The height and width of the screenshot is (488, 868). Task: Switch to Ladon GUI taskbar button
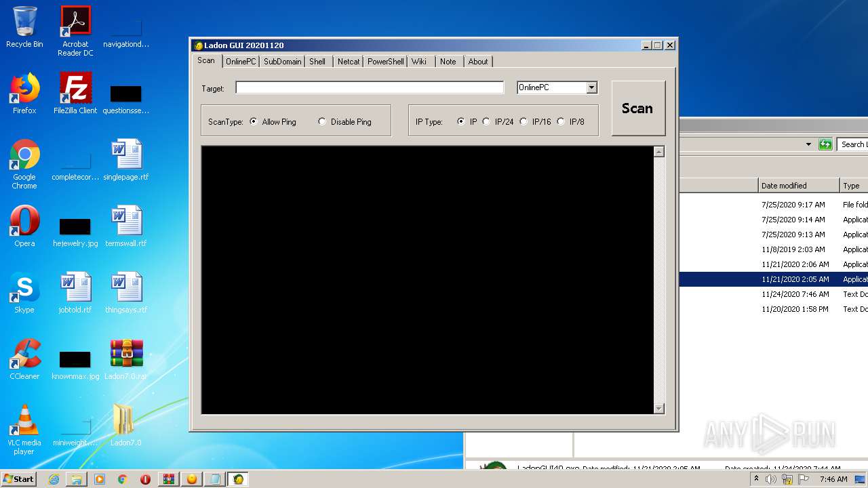click(238, 479)
